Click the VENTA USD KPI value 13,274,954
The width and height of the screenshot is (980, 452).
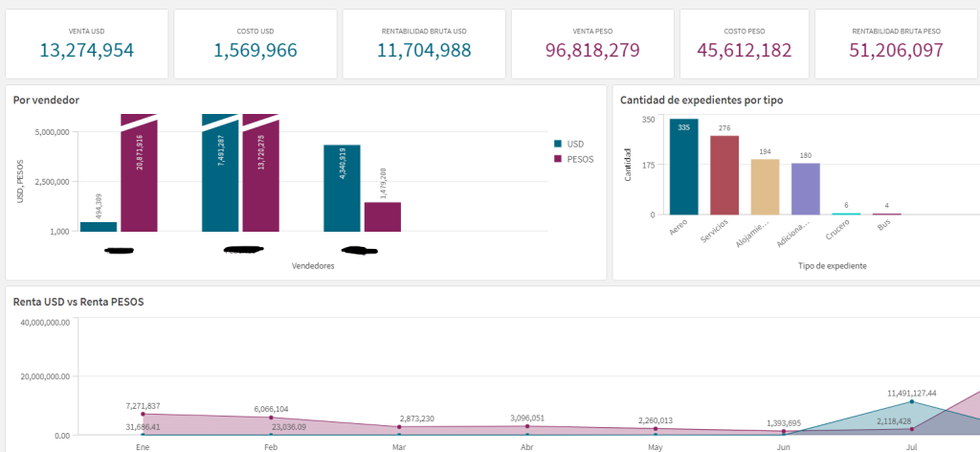click(x=87, y=50)
